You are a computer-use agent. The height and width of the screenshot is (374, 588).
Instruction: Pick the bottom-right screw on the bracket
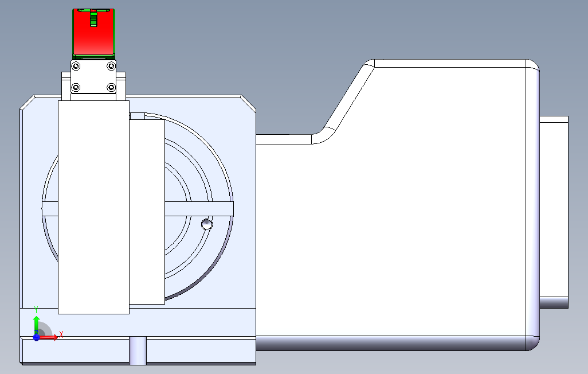(111, 88)
